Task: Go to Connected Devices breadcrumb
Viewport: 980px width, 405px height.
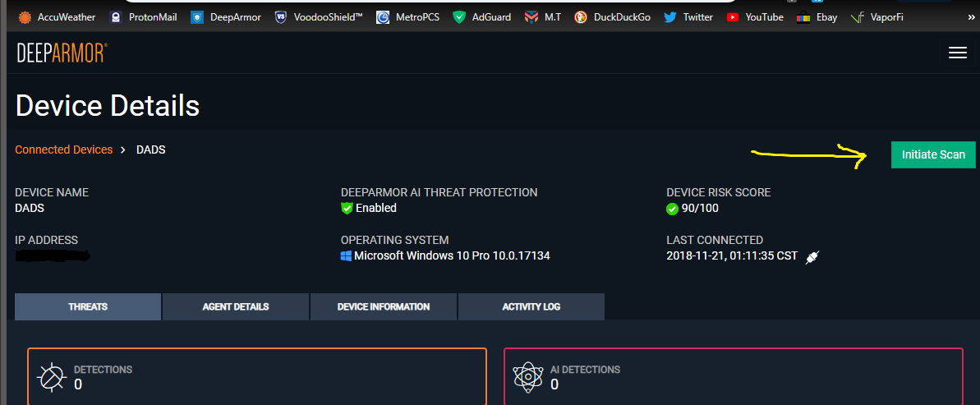Action: 64,150
